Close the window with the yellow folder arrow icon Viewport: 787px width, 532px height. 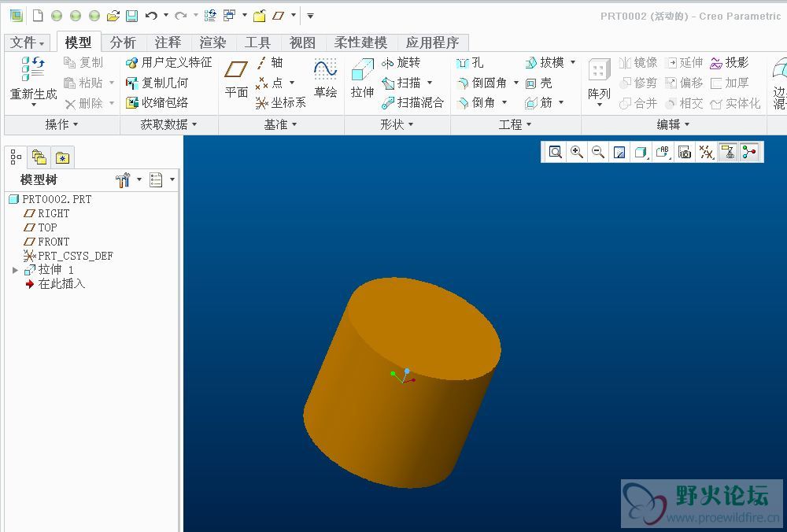pyautogui.click(x=260, y=16)
